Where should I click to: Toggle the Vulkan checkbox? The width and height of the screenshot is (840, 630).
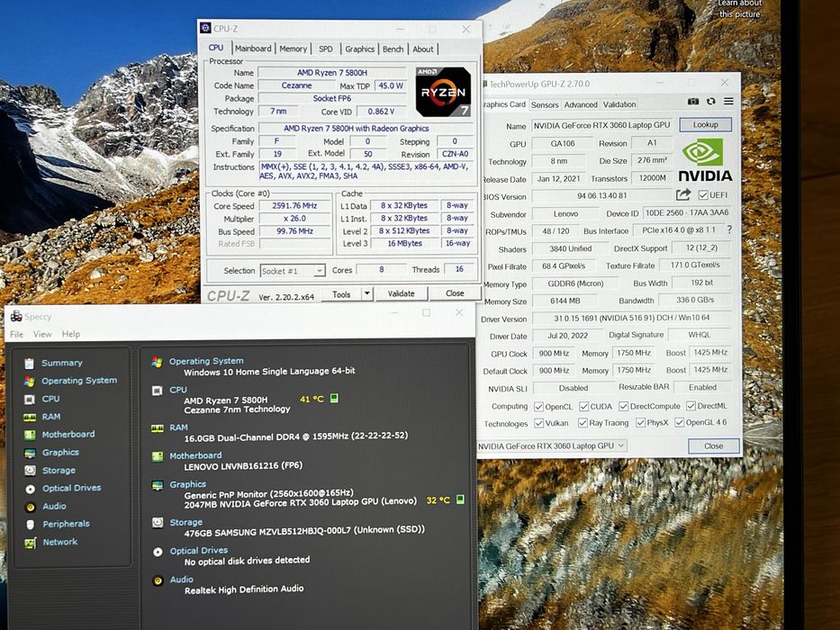(539, 423)
